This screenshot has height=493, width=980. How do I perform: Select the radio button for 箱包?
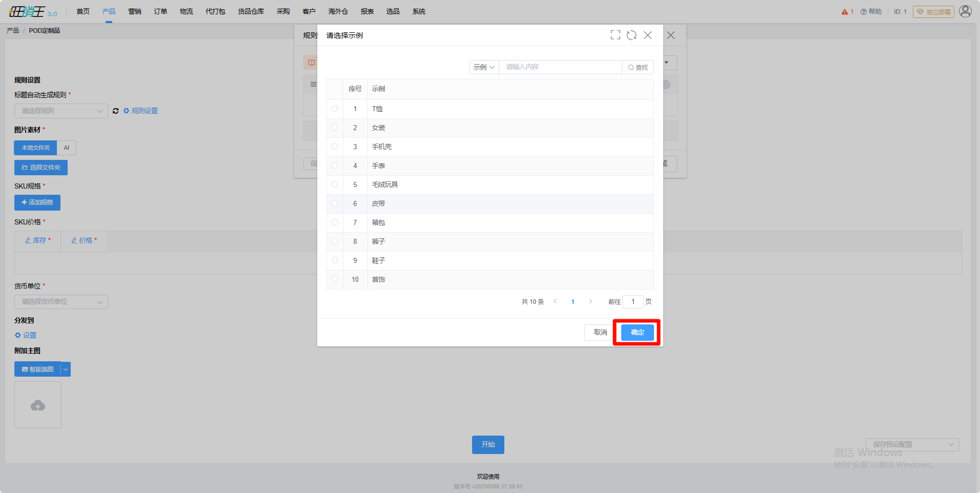tap(335, 222)
